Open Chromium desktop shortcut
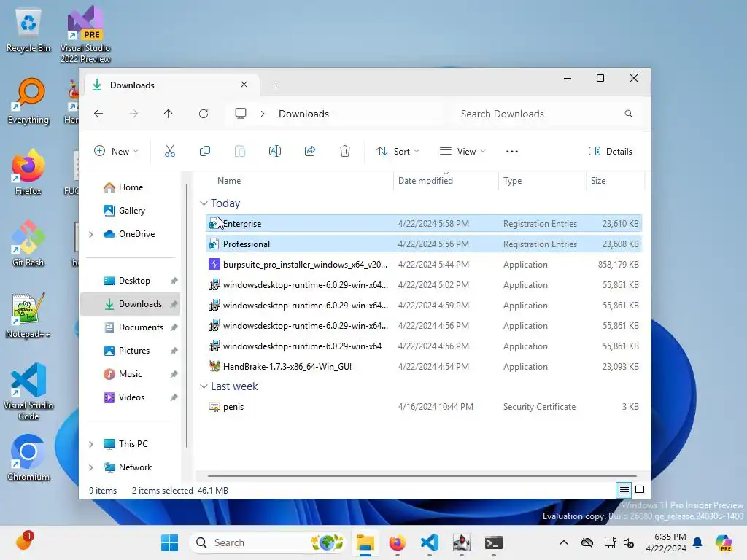Image resolution: width=747 pixels, height=560 pixels. pos(28,458)
